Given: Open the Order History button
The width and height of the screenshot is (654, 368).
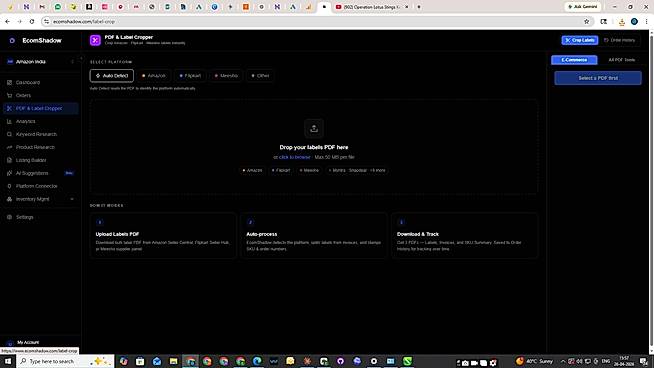Looking at the screenshot, I should pyautogui.click(x=619, y=40).
